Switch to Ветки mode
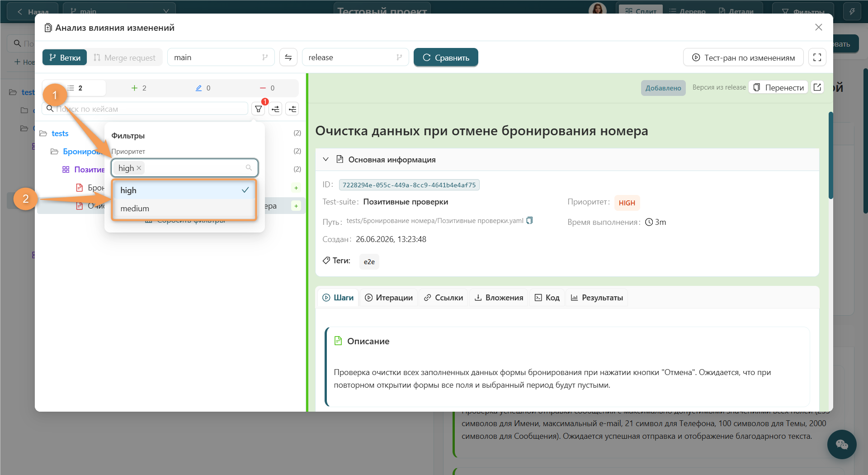 (x=65, y=57)
